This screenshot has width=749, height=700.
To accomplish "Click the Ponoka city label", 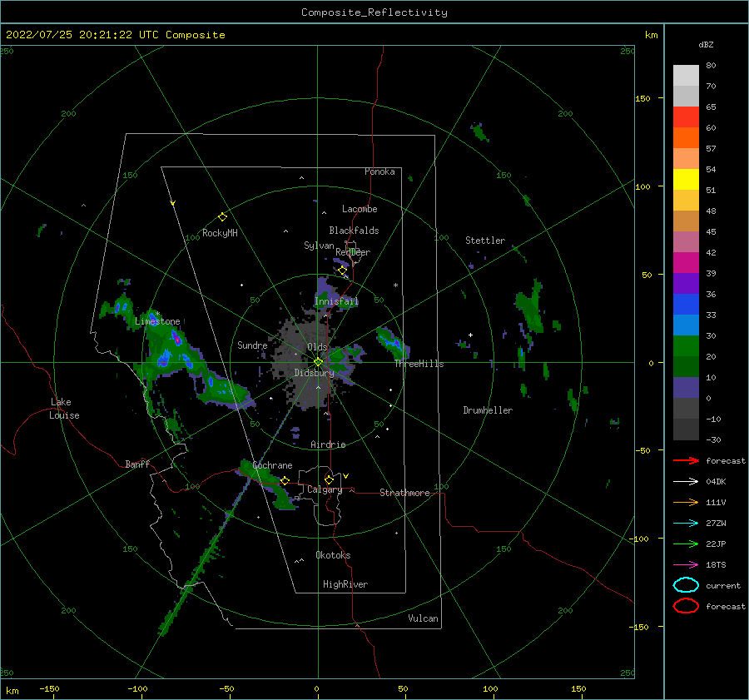I will click(379, 171).
